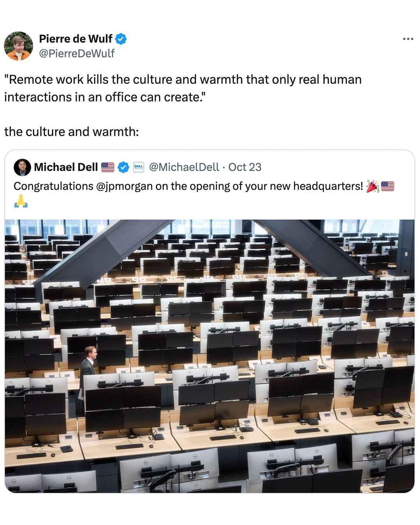Click Pierre de Wulf's profile picture
This screenshot has width=420, height=525.
[x=18, y=46]
